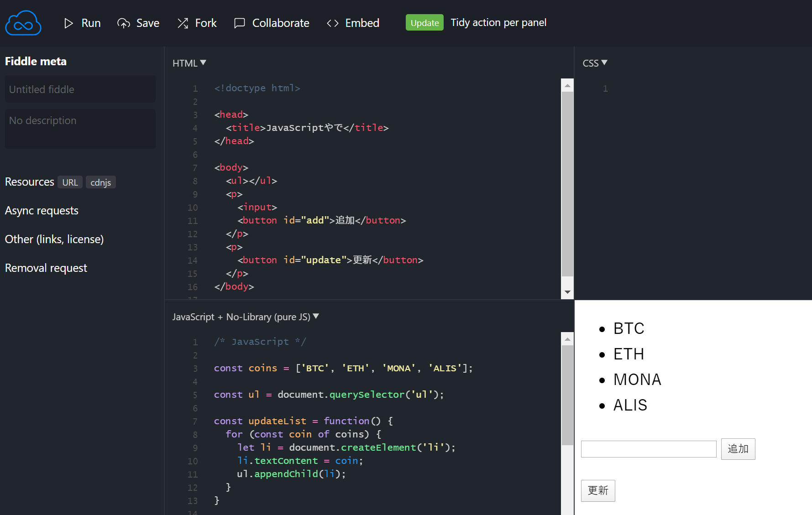812x515 pixels.
Task: Click the green Update badge
Action: pyautogui.click(x=424, y=23)
